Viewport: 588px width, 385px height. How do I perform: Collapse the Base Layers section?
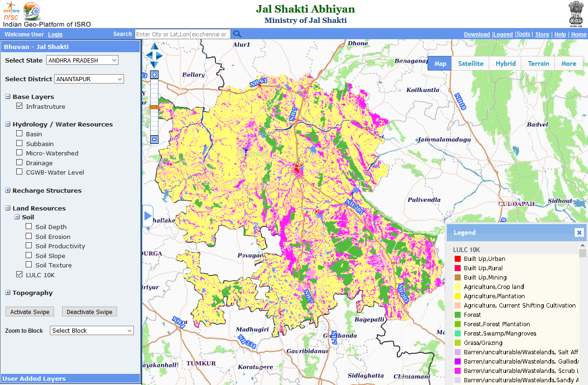8,97
